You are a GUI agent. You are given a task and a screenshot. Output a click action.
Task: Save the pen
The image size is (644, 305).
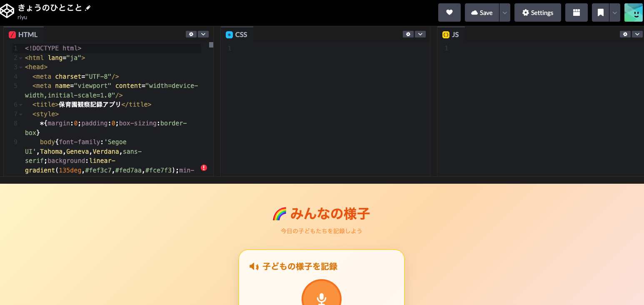[482, 12]
